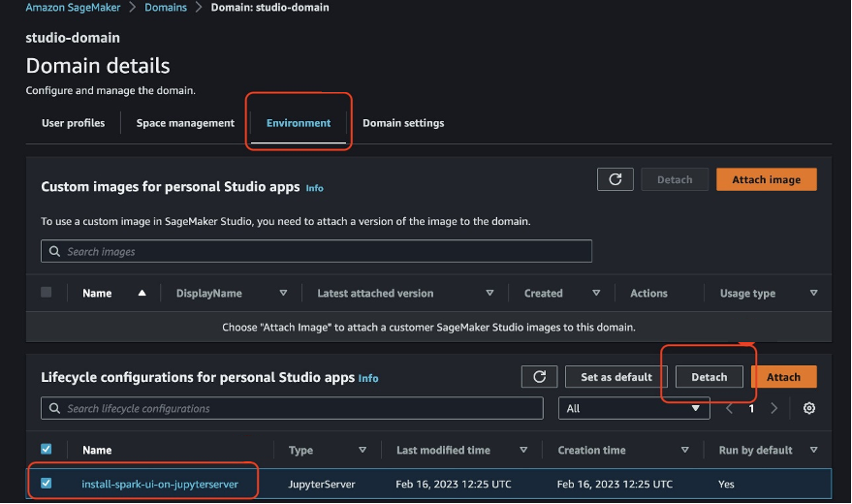Go to previous page of lifecycle configurations
The image size is (852, 504).
click(x=731, y=409)
